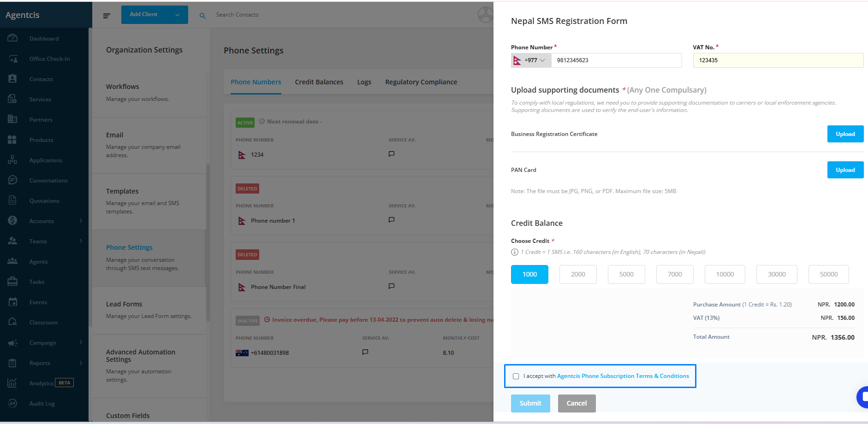Open the Dashboard sidebar icon
Screen dimensions: 868x424
(12, 38)
